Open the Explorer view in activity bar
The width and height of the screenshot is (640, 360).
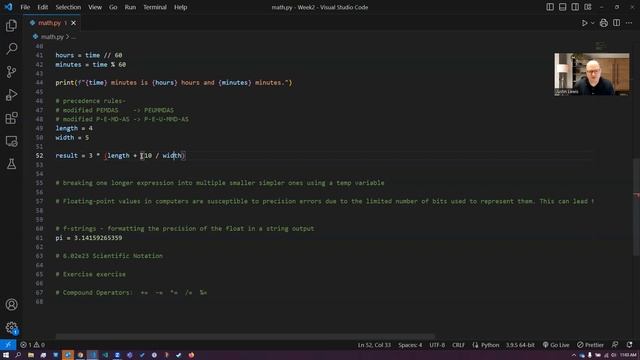coord(11,26)
